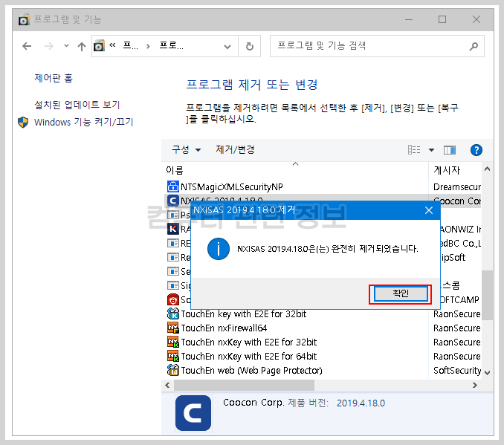Click the horizontal scrollbar thumb

pyautogui.click(x=244, y=386)
